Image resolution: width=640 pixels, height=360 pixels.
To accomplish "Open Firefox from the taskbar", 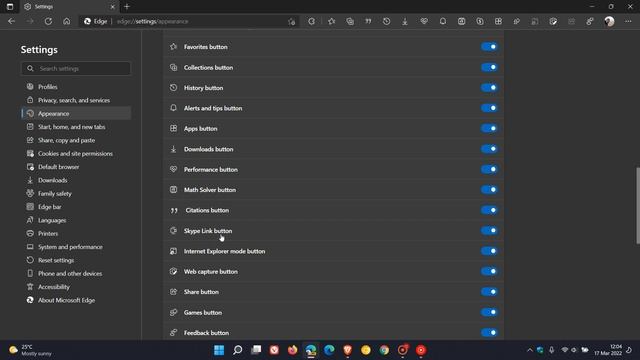I will tap(292, 350).
